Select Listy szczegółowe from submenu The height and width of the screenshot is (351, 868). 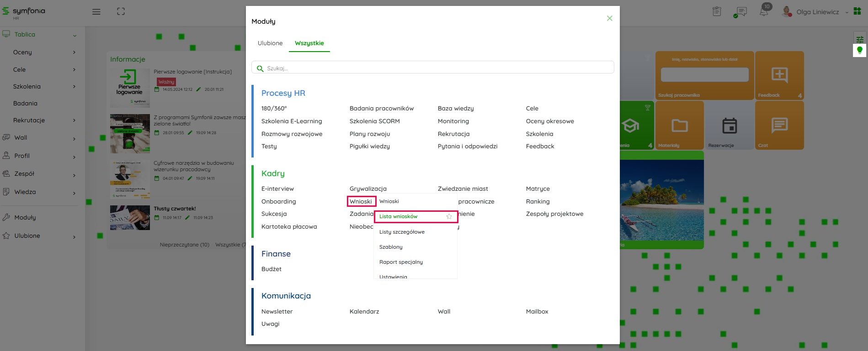point(402,232)
